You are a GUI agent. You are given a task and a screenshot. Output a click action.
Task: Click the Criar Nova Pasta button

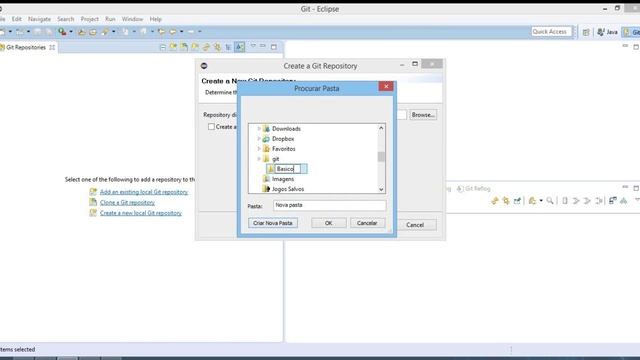tap(273, 223)
